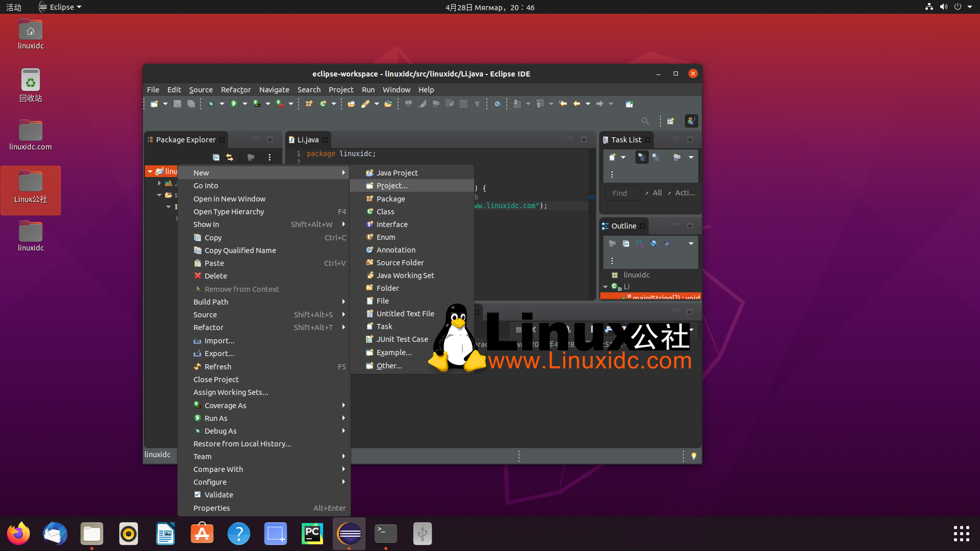The height and width of the screenshot is (551, 980).
Task: Toggle Hide Static members in Outline
Action: [x=667, y=243]
